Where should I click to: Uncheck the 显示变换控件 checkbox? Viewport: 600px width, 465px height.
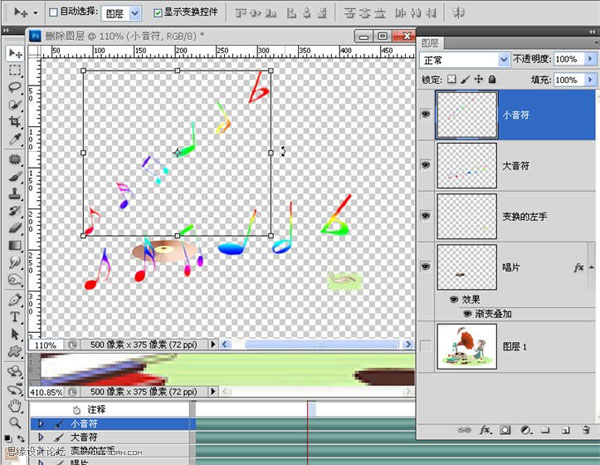click(x=158, y=14)
